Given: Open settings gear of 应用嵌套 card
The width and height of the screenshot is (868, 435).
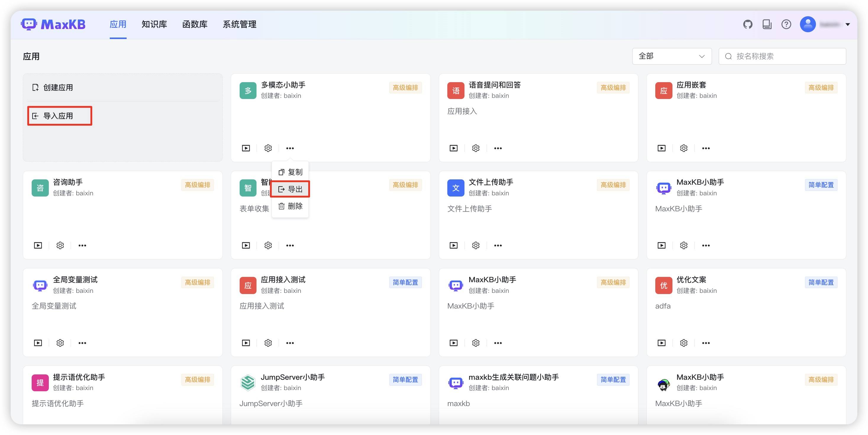Looking at the screenshot, I should pyautogui.click(x=684, y=148).
